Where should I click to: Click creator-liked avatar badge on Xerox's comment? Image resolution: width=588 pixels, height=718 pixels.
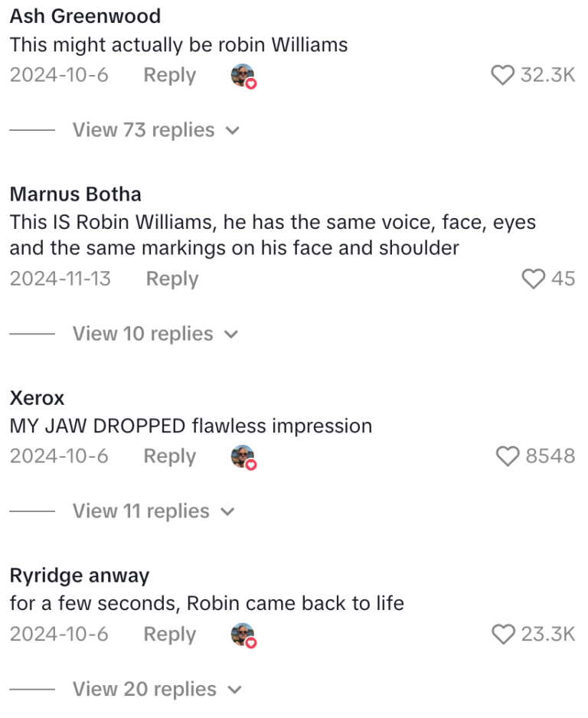pos(243,457)
